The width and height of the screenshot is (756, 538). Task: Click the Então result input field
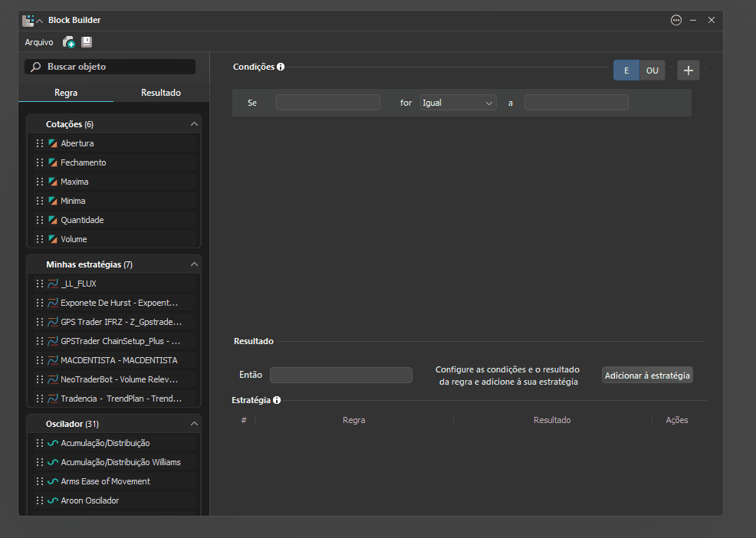coord(341,375)
